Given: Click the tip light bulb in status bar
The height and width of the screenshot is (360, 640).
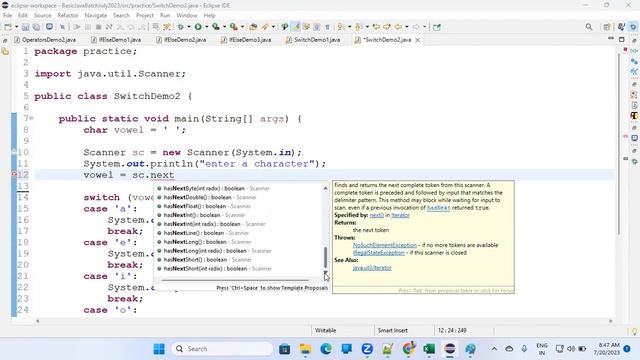Looking at the screenshot, I should pyautogui.click(x=634, y=331).
